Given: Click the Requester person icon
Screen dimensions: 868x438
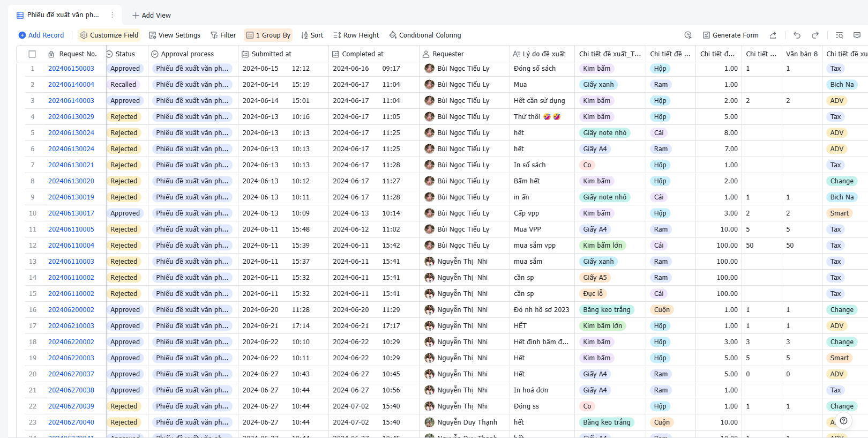Looking at the screenshot, I should 426,54.
